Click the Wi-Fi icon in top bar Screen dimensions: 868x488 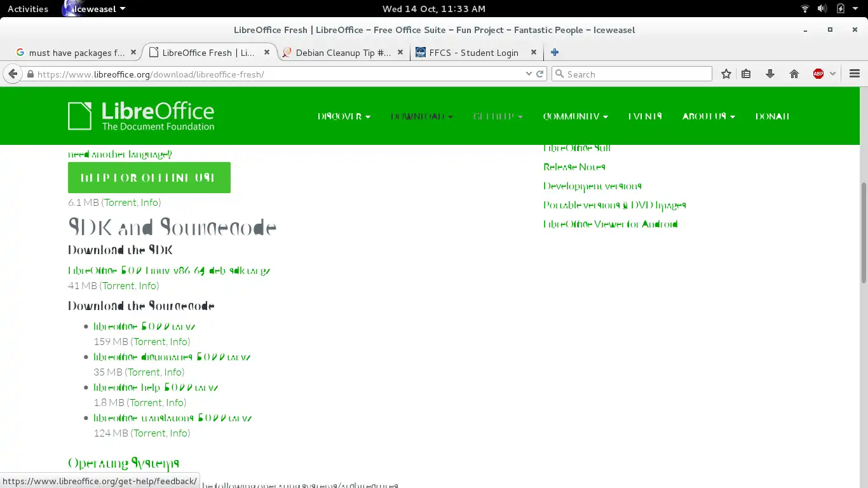click(804, 9)
